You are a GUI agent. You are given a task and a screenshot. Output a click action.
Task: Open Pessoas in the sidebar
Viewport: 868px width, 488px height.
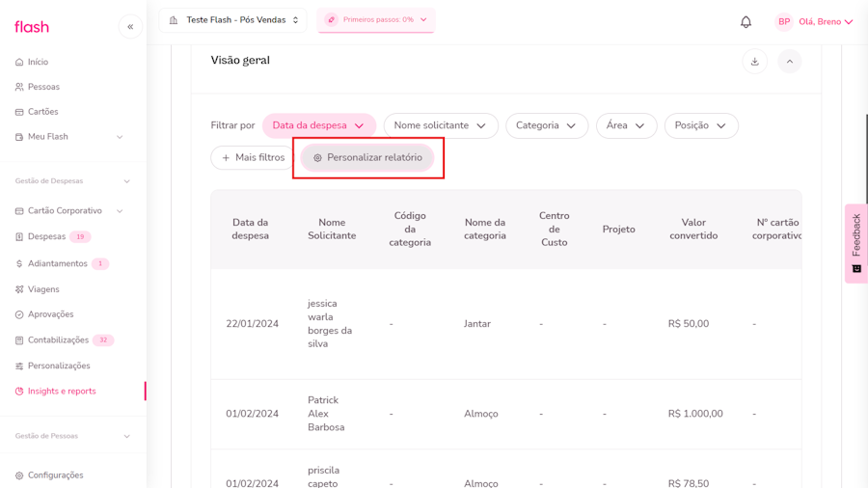click(x=43, y=87)
